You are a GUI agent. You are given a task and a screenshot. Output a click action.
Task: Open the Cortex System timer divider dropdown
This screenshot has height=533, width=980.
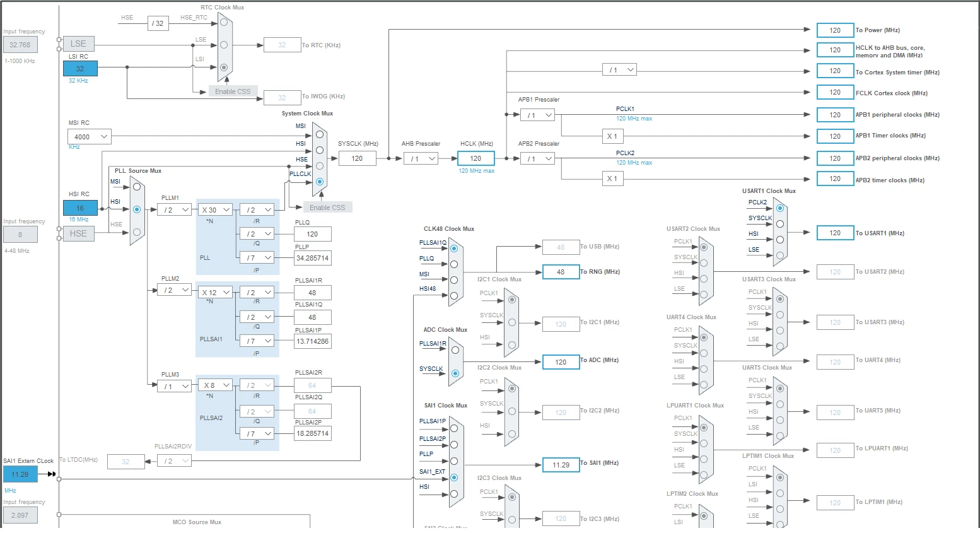620,69
